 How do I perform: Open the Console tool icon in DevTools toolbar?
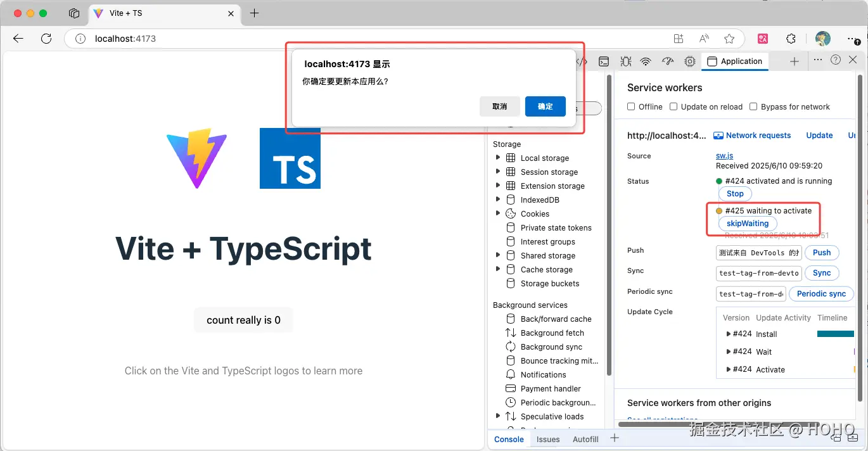click(604, 61)
